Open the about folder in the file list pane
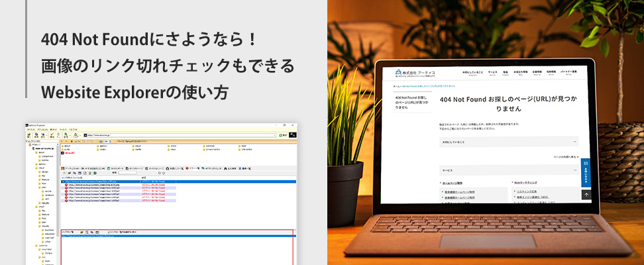The width and height of the screenshot is (644, 265). [x=67, y=146]
